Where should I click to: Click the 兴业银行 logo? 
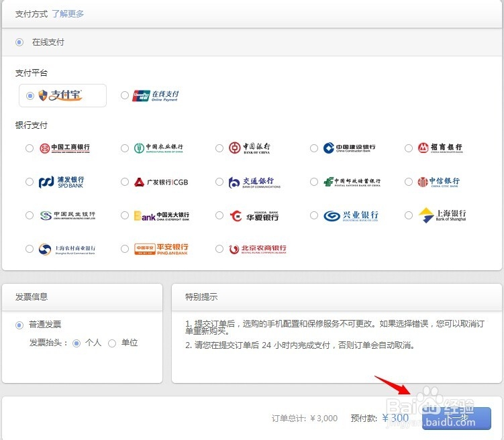pyautogui.click(x=351, y=215)
